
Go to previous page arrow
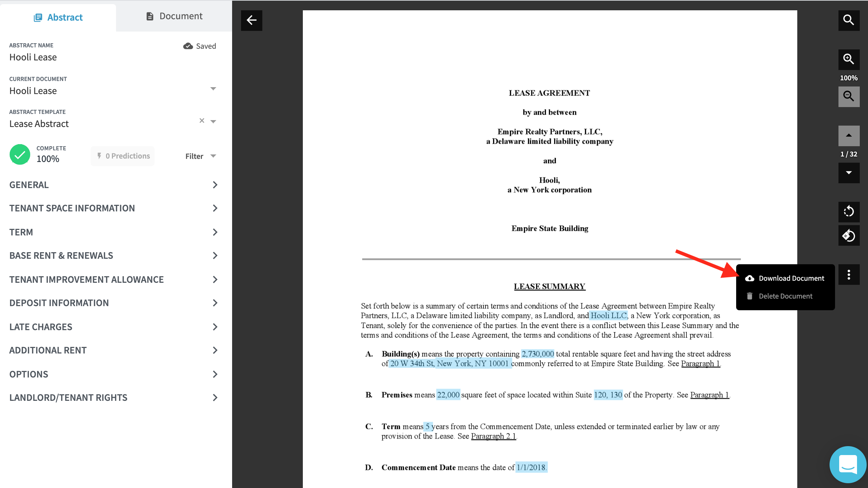848,136
